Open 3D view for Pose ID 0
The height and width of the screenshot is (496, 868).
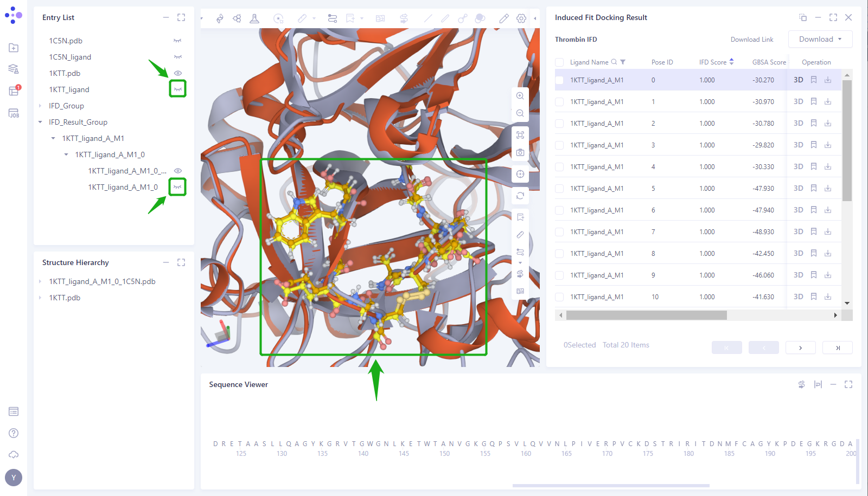pyautogui.click(x=798, y=79)
